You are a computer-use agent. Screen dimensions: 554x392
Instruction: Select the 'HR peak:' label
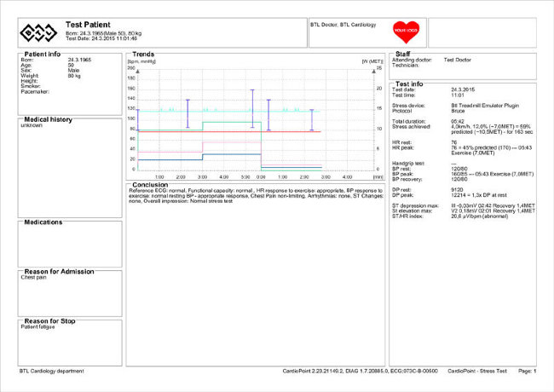coord(403,148)
